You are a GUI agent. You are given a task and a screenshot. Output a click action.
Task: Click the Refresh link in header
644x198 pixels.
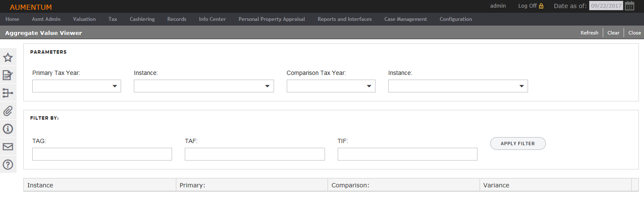[590, 33]
